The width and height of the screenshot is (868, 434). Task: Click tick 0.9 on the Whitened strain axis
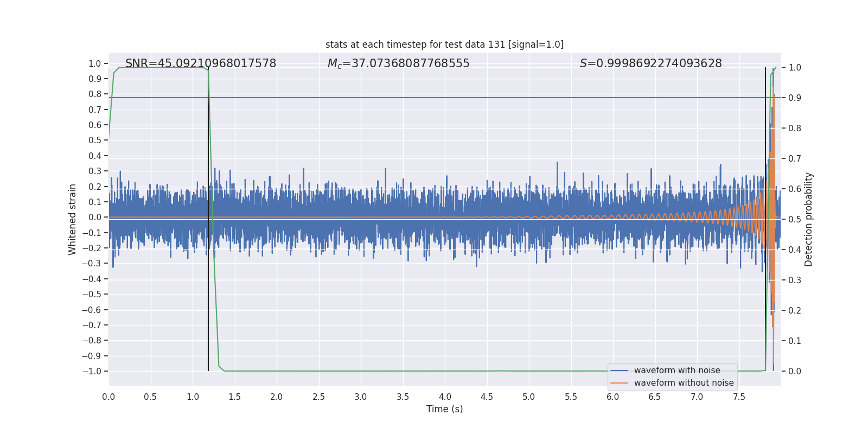95,79
